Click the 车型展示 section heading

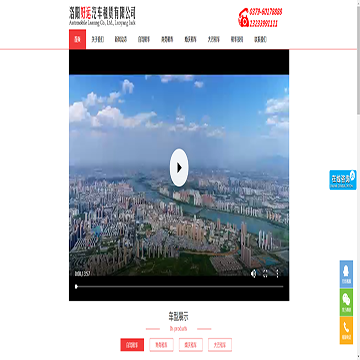(179, 316)
